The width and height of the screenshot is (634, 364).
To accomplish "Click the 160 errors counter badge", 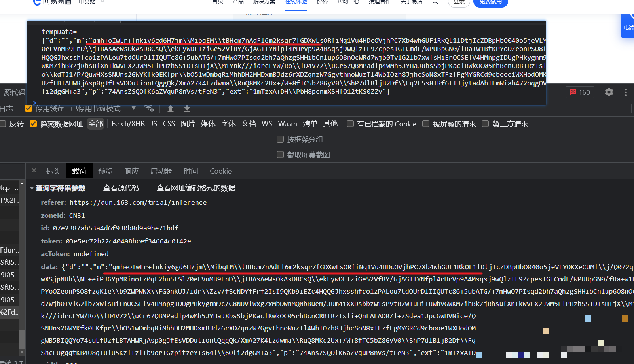I will (580, 92).
